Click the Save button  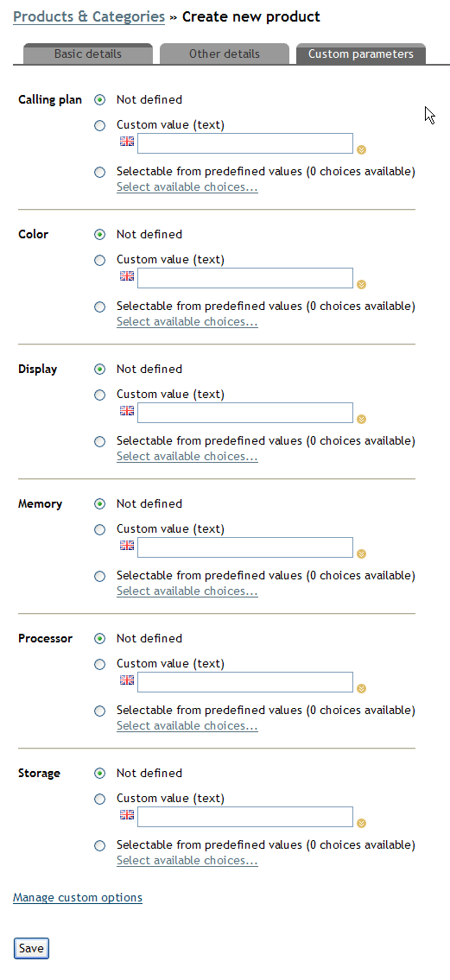[x=31, y=948]
